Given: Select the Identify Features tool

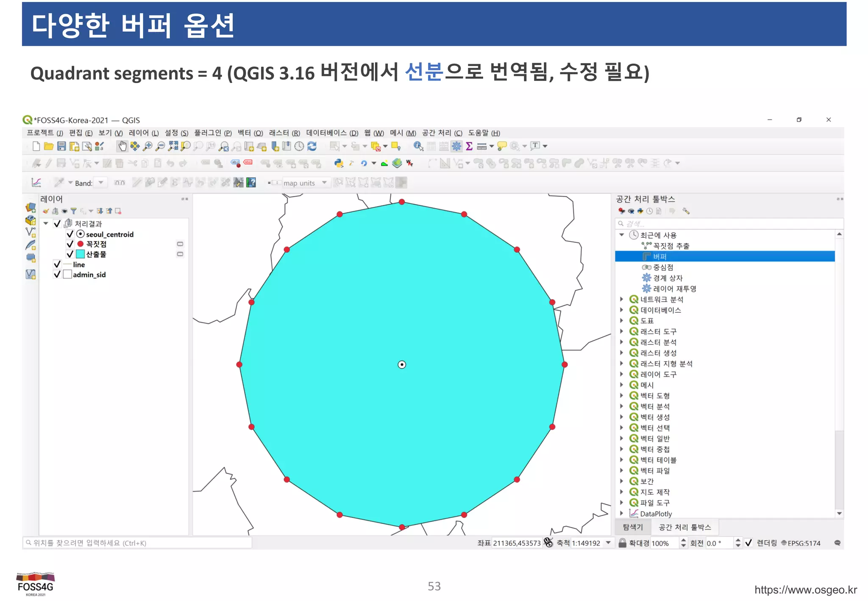Looking at the screenshot, I should coord(418,146).
